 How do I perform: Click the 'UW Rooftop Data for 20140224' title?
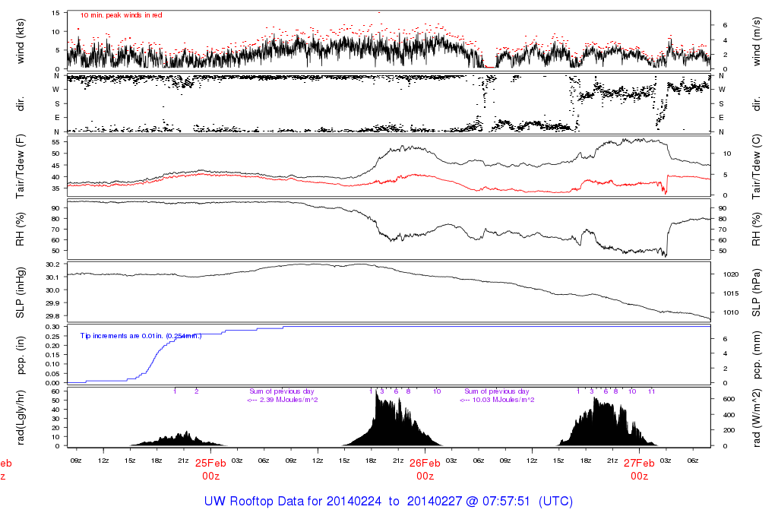click(x=293, y=502)
